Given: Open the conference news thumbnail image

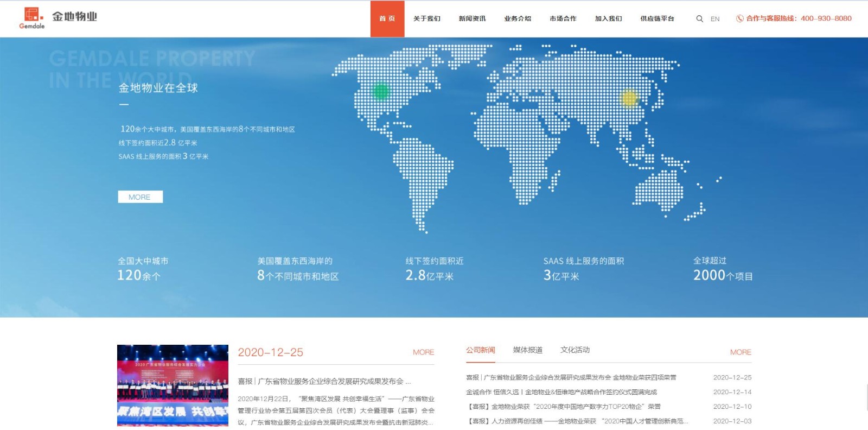Looking at the screenshot, I should coord(173,385).
